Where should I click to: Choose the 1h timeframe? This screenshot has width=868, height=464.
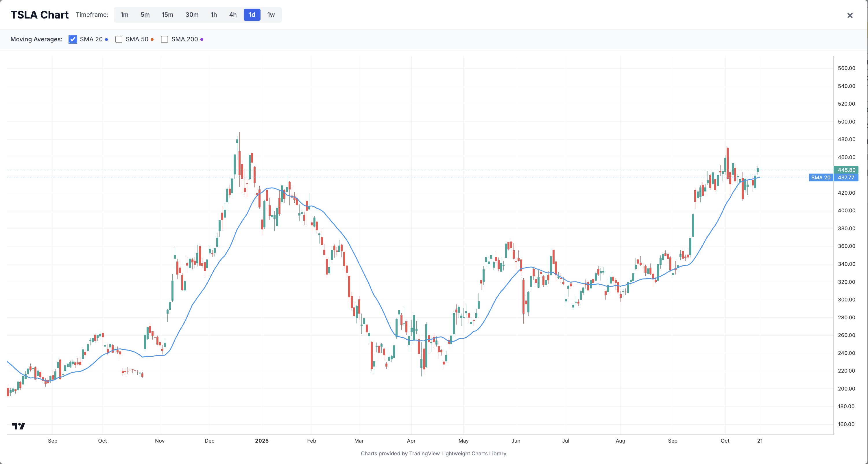coord(214,15)
